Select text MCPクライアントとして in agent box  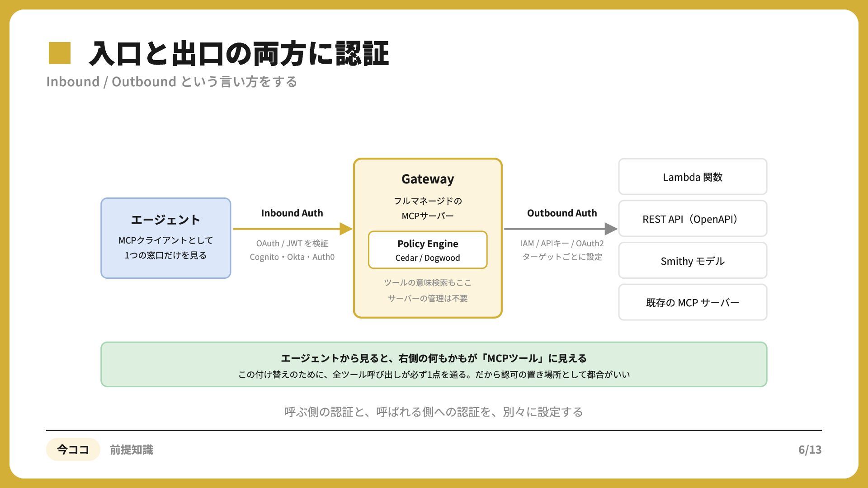(165, 240)
